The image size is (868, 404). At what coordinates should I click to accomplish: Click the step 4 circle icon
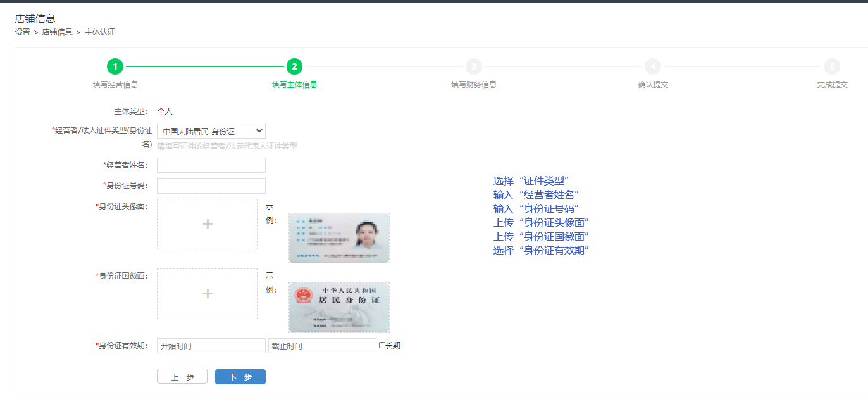[653, 66]
